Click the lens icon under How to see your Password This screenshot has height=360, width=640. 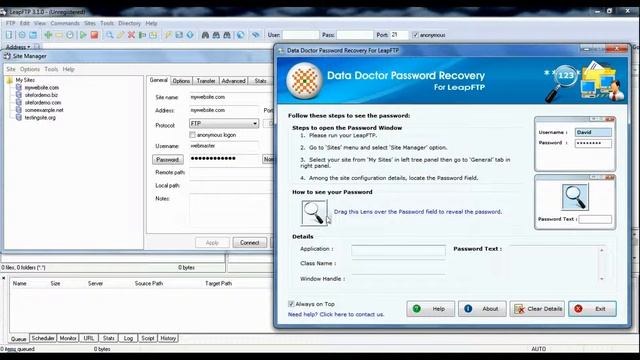[x=314, y=212]
